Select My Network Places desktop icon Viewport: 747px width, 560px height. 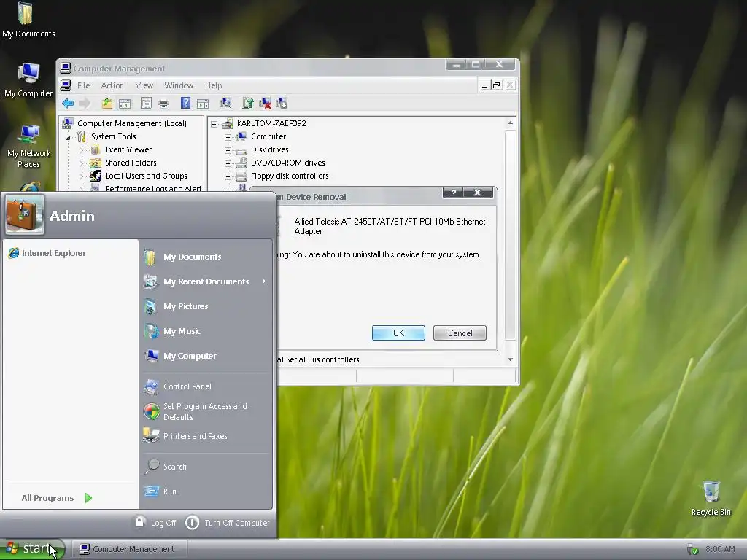click(x=28, y=146)
